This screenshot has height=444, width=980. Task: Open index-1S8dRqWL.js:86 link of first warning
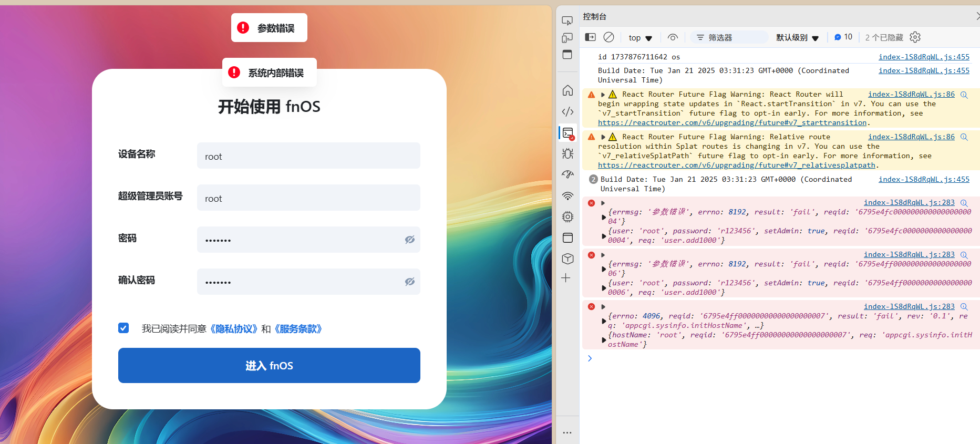click(911, 94)
